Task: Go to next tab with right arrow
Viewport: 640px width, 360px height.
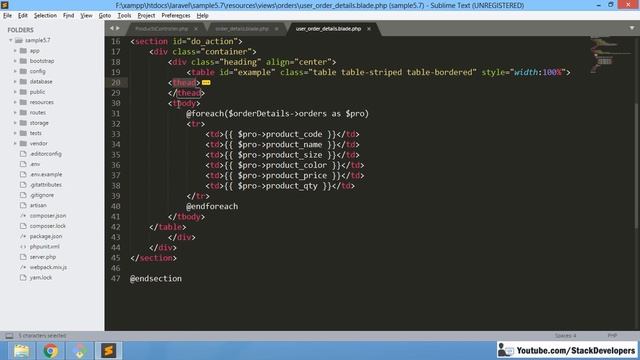Action: (118, 28)
